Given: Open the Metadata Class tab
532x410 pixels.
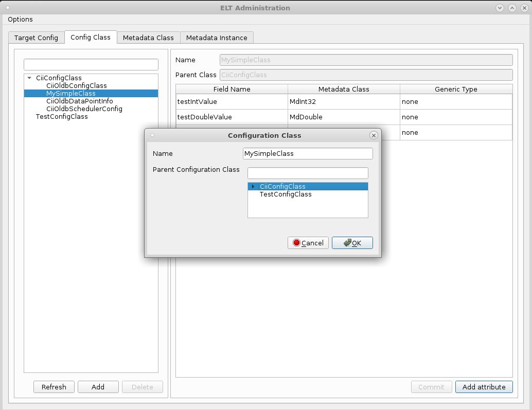Looking at the screenshot, I should pos(148,38).
